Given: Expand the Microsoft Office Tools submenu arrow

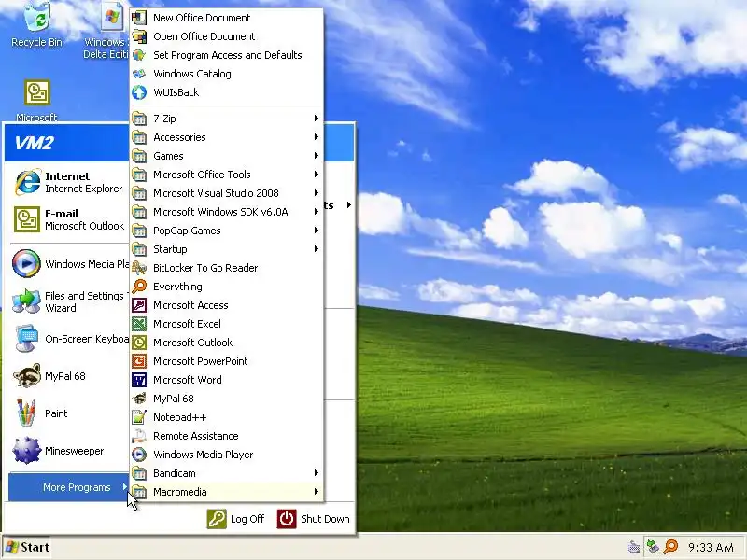Looking at the screenshot, I should tap(316, 175).
